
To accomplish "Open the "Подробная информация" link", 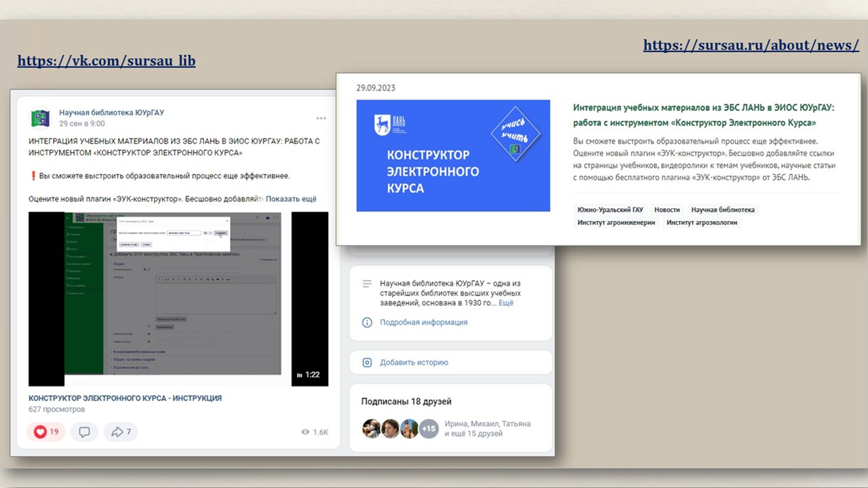I will click(x=424, y=323).
